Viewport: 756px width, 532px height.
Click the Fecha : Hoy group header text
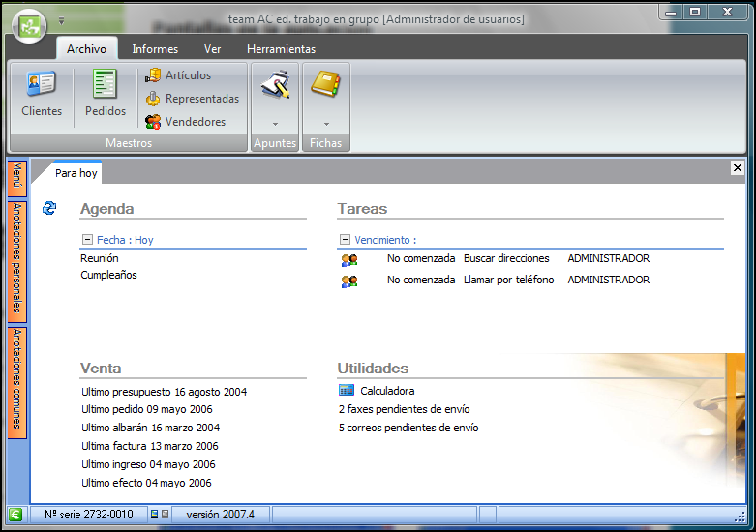[125, 240]
